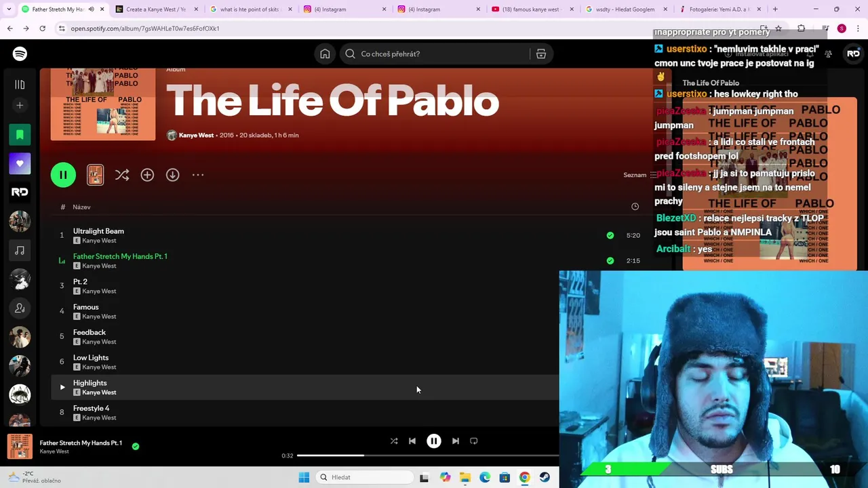Select Famous track title
868x488 pixels.
pos(86,307)
